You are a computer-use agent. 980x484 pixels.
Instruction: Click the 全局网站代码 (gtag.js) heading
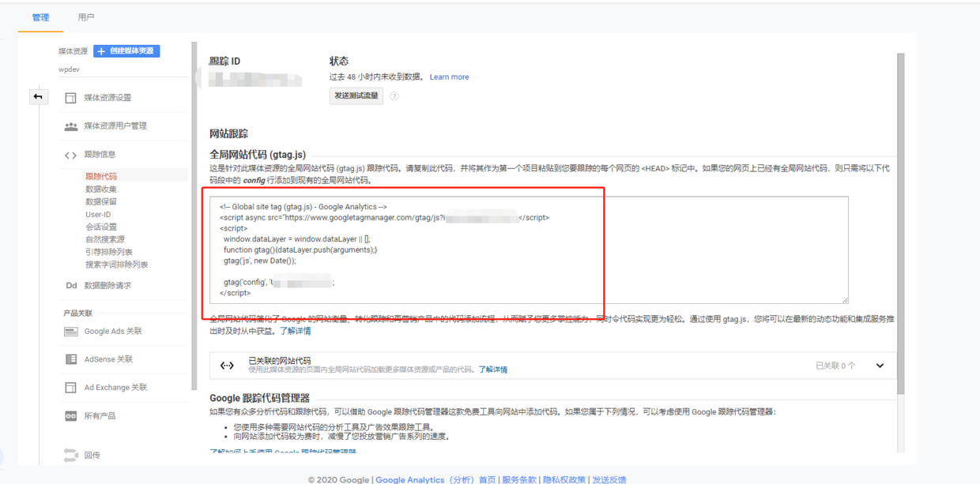(x=258, y=155)
